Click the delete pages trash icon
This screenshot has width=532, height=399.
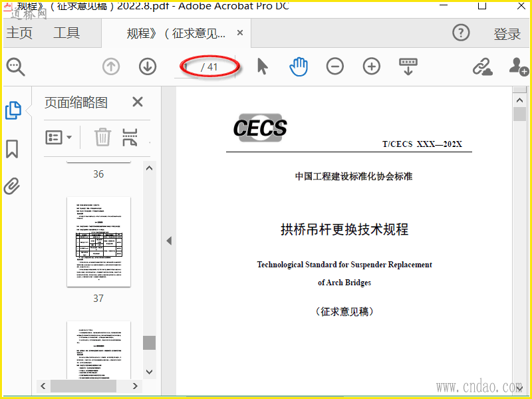pyautogui.click(x=102, y=137)
